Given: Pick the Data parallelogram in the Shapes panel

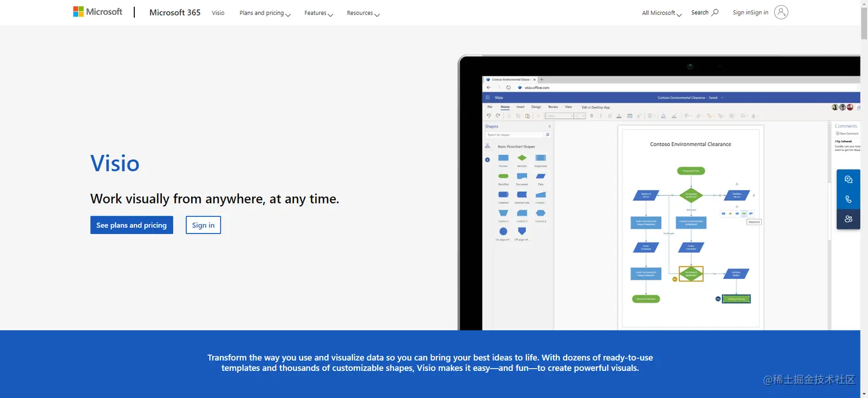Looking at the screenshot, I should (541, 176).
